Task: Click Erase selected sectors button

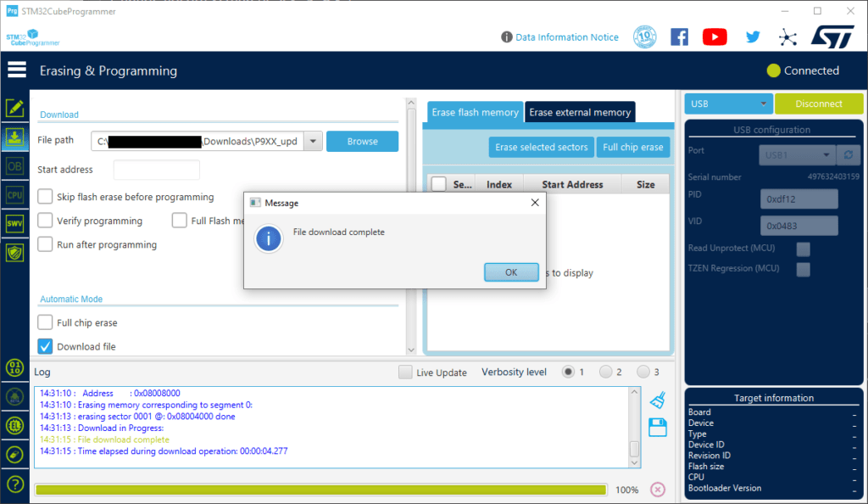Action: 542,147
